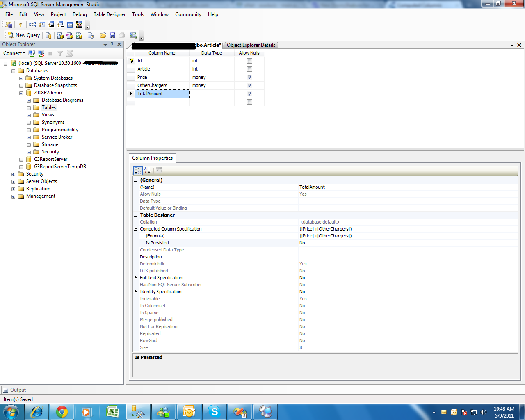Set primary key using the key toolbar icon

click(21, 25)
